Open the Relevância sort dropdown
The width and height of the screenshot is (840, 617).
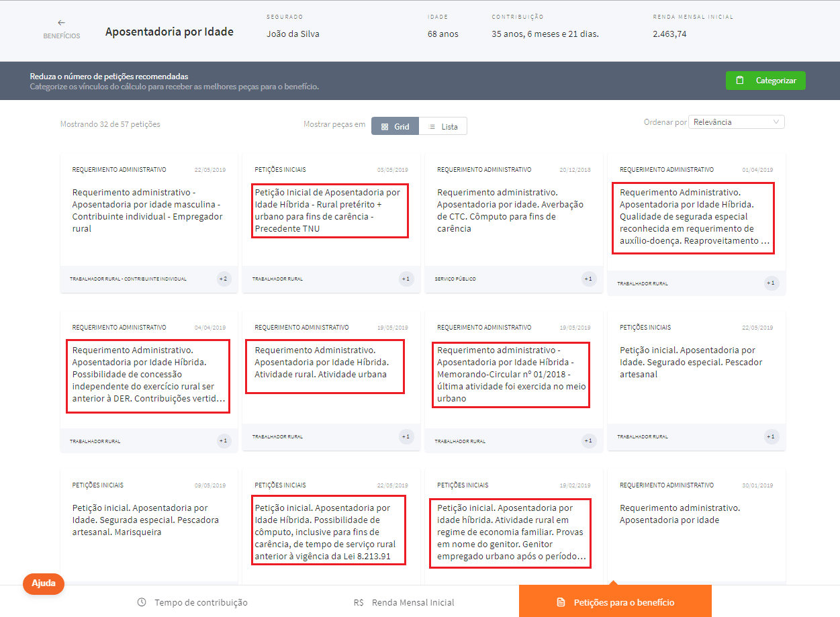[736, 122]
